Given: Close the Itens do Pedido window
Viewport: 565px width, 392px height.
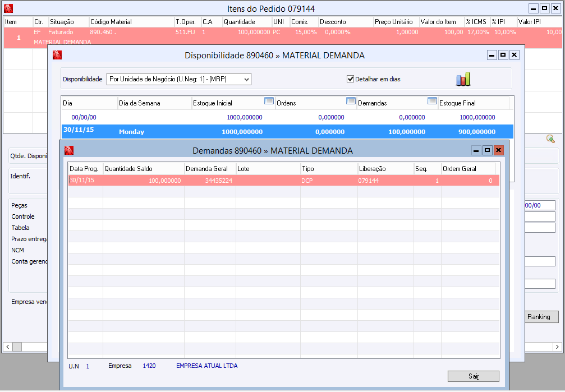Looking at the screenshot, I should [x=555, y=8].
